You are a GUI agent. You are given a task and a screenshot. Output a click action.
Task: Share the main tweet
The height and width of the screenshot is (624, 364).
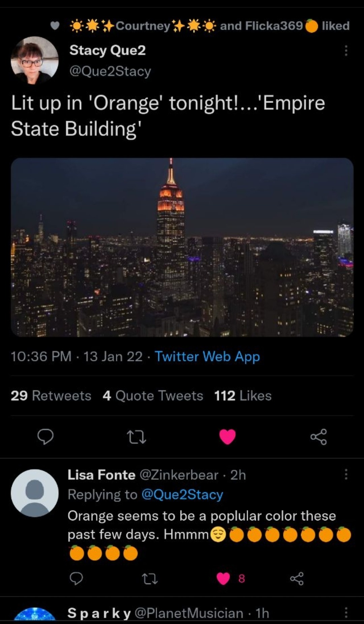318,437
